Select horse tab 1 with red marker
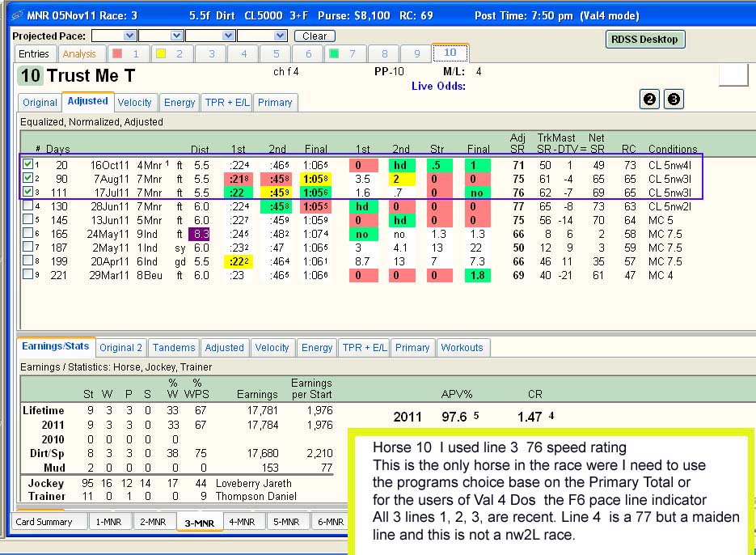756x555 pixels. [127, 53]
